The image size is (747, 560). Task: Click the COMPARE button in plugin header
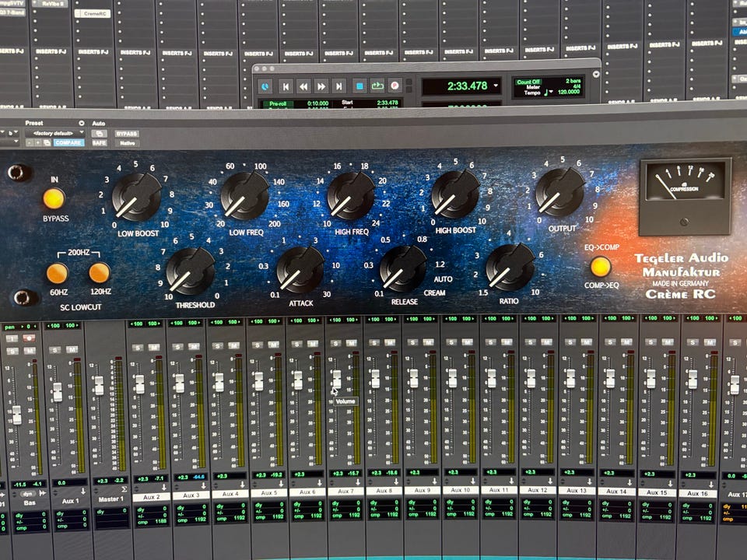point(68,142)
